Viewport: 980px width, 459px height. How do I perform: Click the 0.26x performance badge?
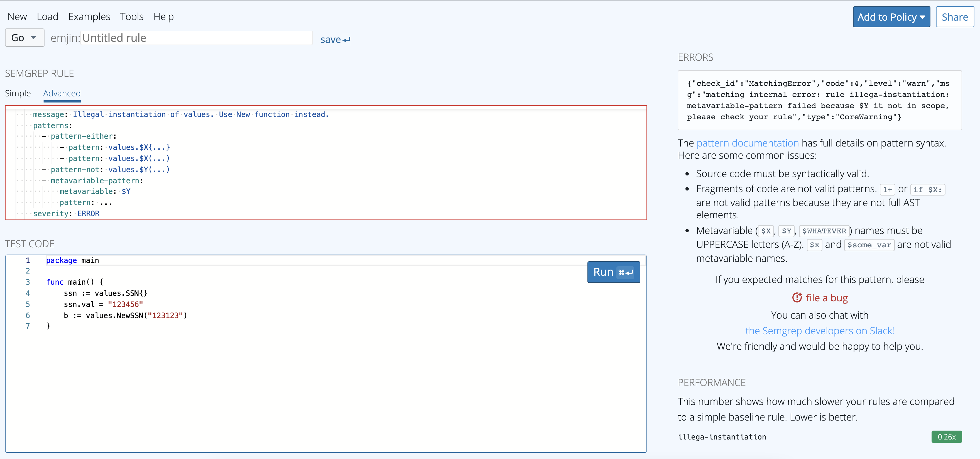click(x=947, y=437)
